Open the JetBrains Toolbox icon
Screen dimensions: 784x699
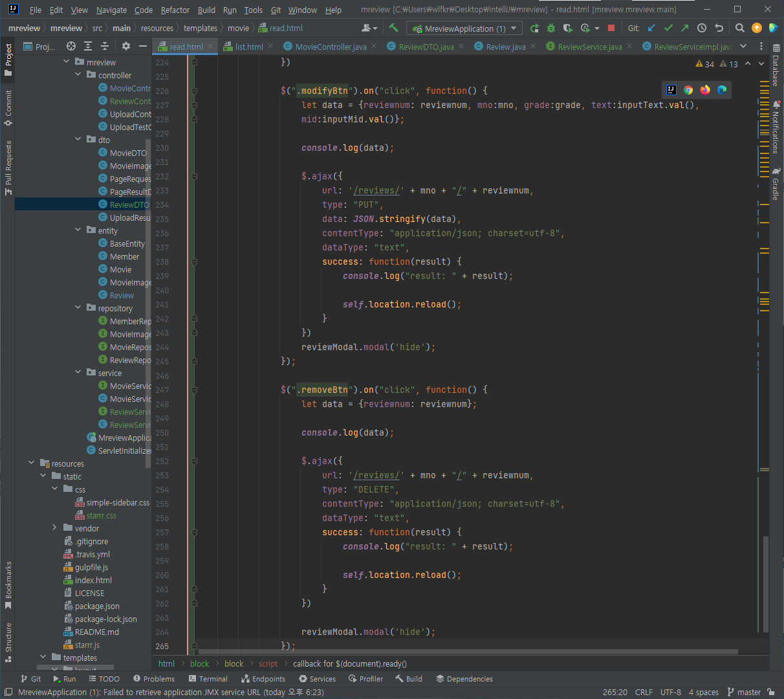[774, 28]
